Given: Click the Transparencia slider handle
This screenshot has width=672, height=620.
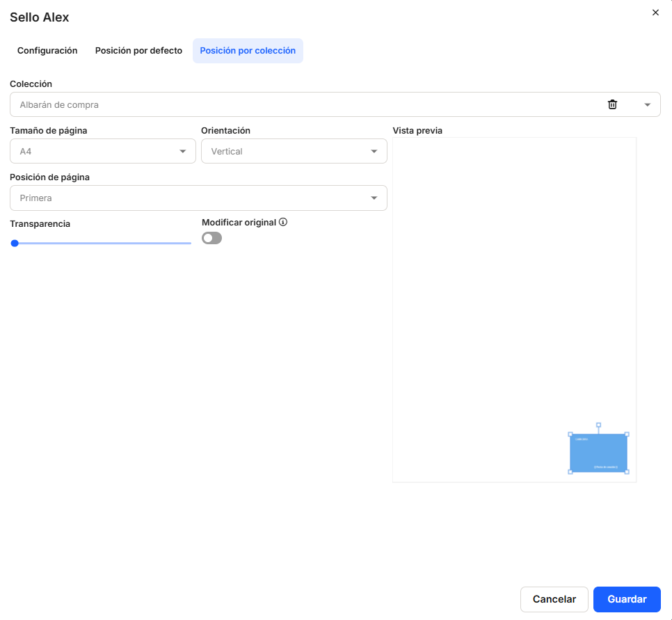Looking at the screenshot, I should point(15,243).
